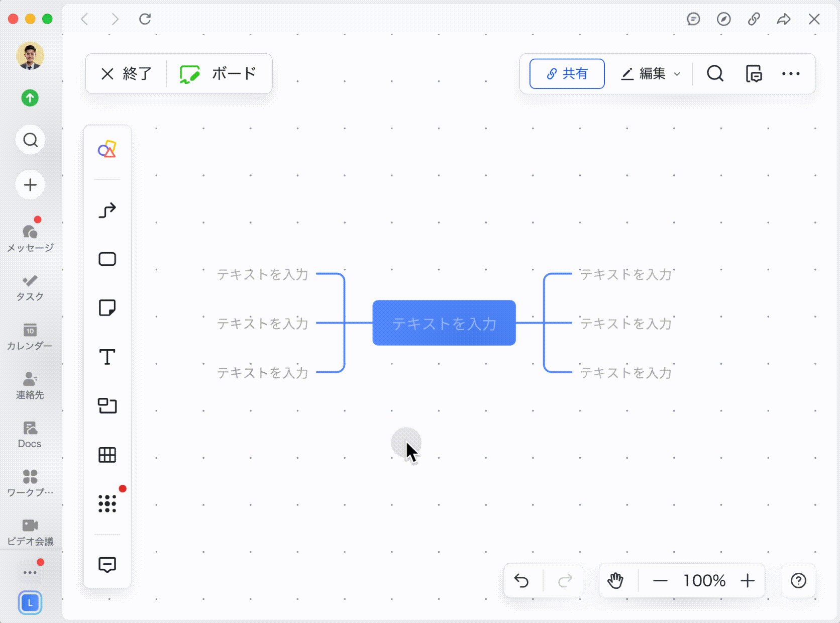This screenshot has width=840, height=623.
Task: Select the connector arrow tool
Action: 107,210
